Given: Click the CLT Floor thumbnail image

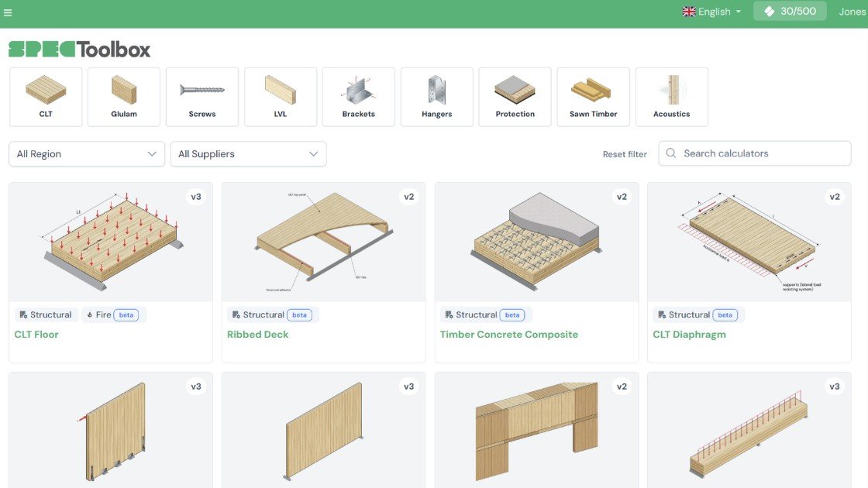Looking at the screenshot, I should (111, 242).
